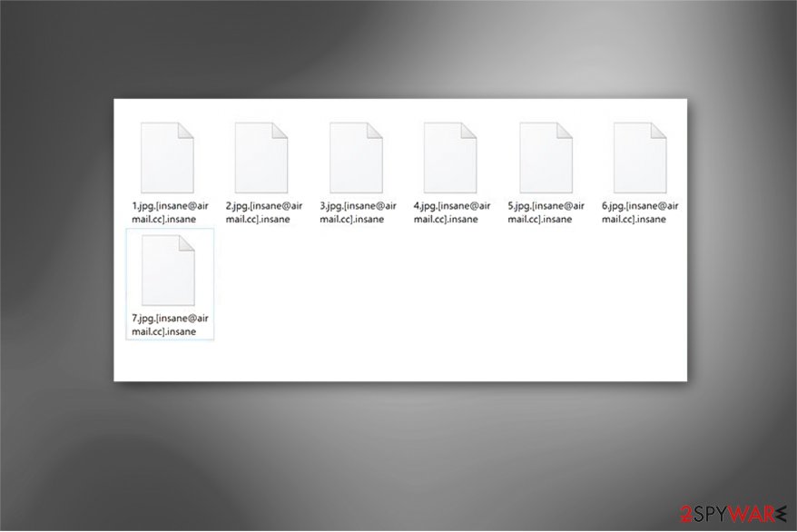Click the filename text 3.jpg.[insane@airmail.cc].insane
The width and height of the screenshot is (797, 532).
(x=358, y=212)
